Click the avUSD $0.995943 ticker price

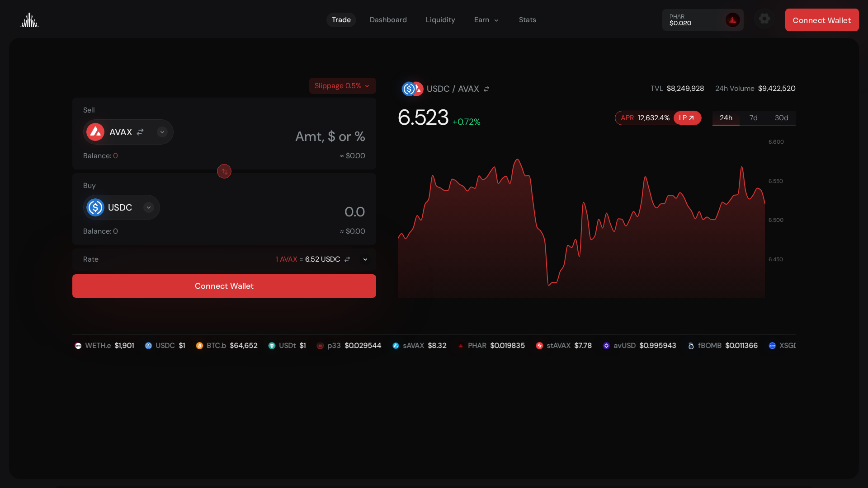tap(658, 346)
